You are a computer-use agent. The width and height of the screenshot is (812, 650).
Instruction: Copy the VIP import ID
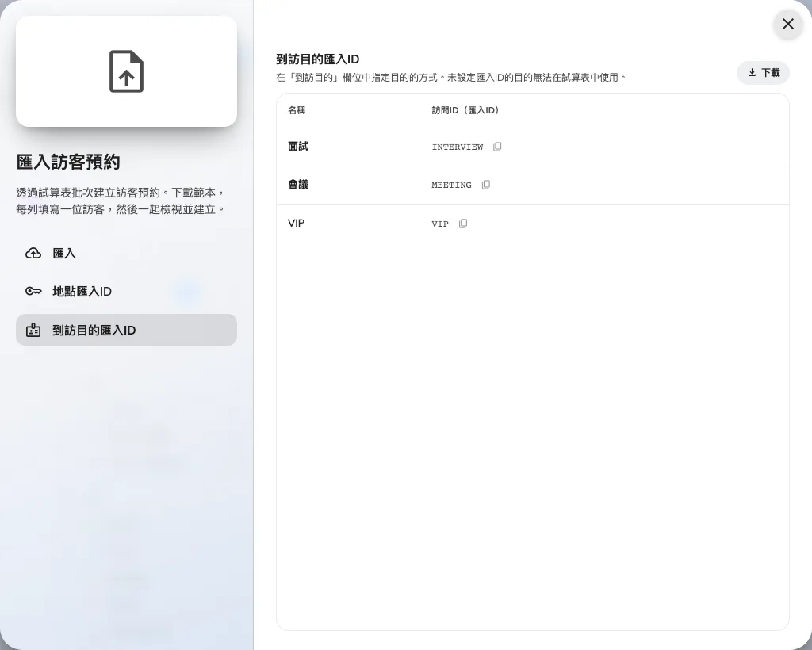463,224
